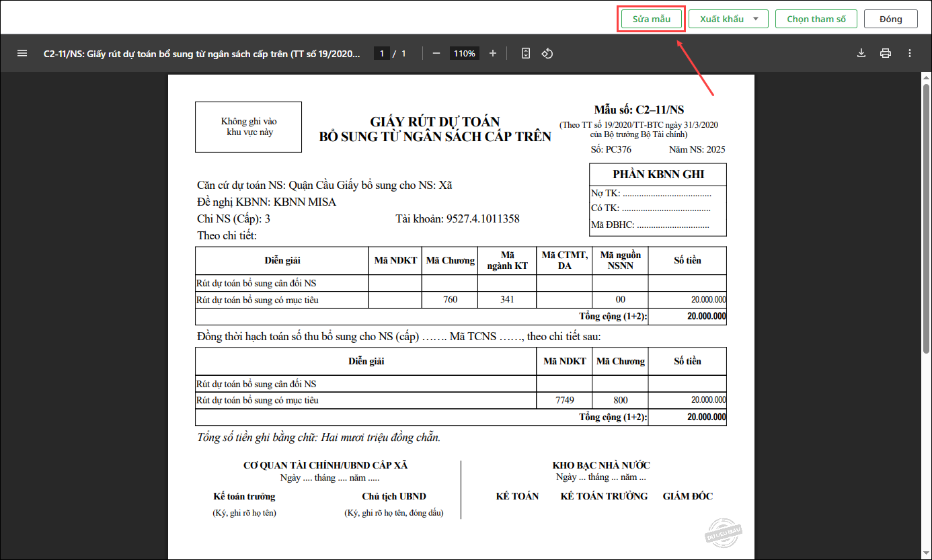932x560 pixels.
Task: Click the Mã Chương value "760"
Action: 451,300
